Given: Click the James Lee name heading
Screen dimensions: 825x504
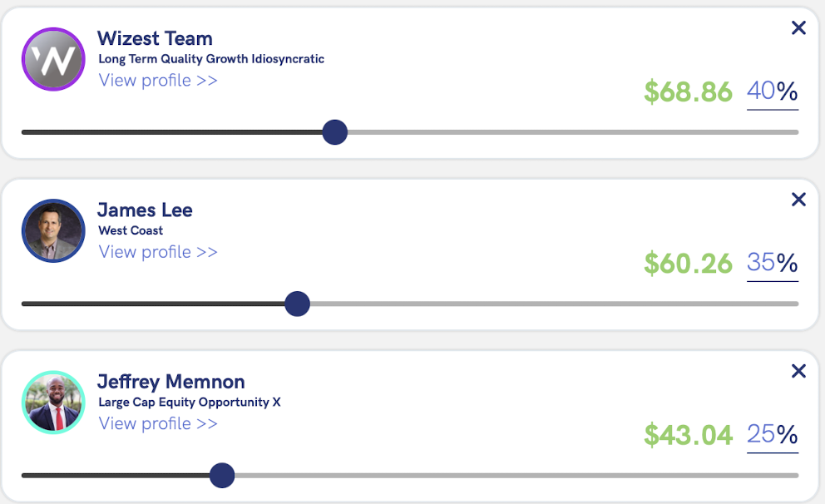Looking at the screenshot, I should 145,210.
